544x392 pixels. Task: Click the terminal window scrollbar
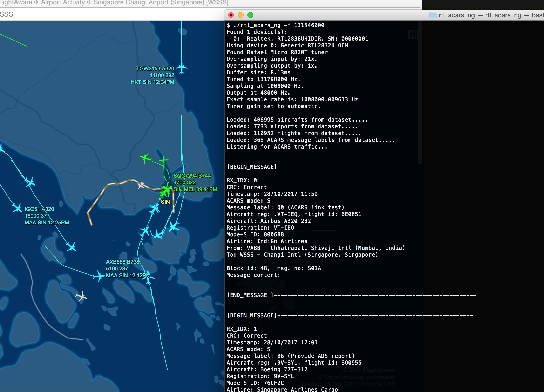(x=420, y=93)
